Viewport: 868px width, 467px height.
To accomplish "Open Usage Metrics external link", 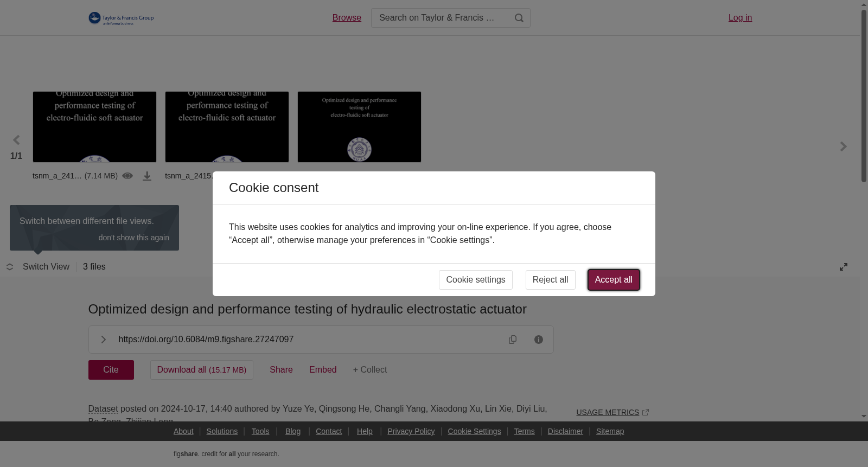I will (612, 412).
